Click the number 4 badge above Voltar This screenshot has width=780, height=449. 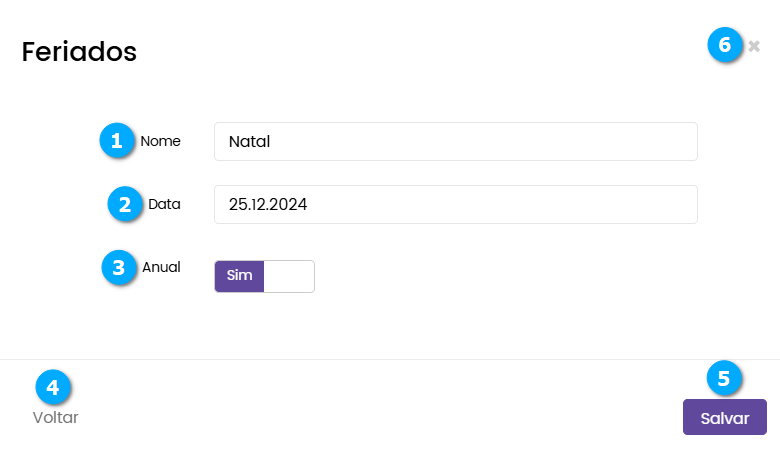pos(53,386)
